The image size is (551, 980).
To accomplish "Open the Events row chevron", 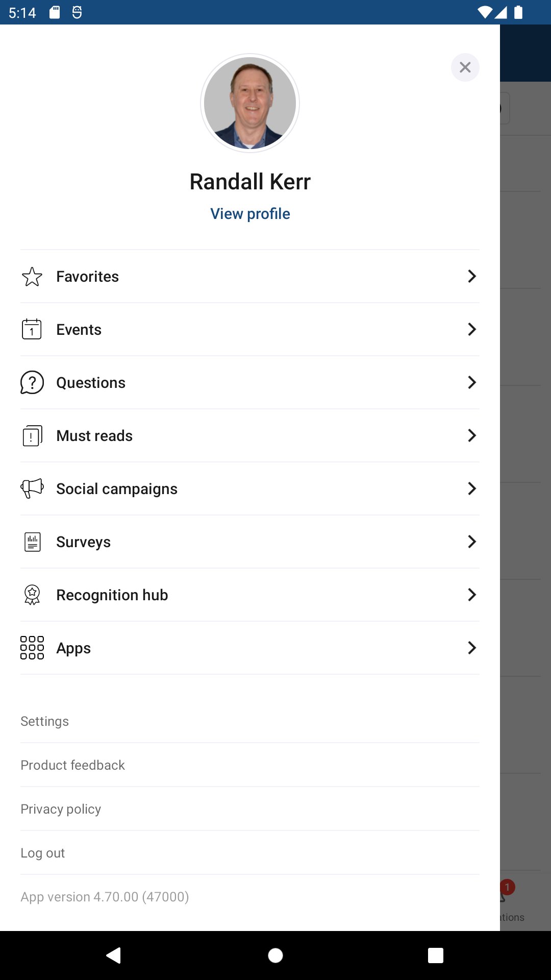I will [x=472, y=329].
